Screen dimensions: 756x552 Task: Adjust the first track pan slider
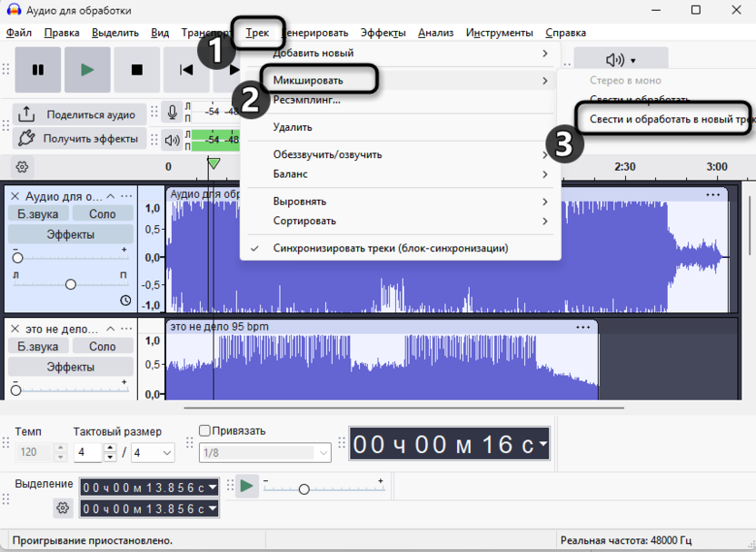tap(71, 284)
